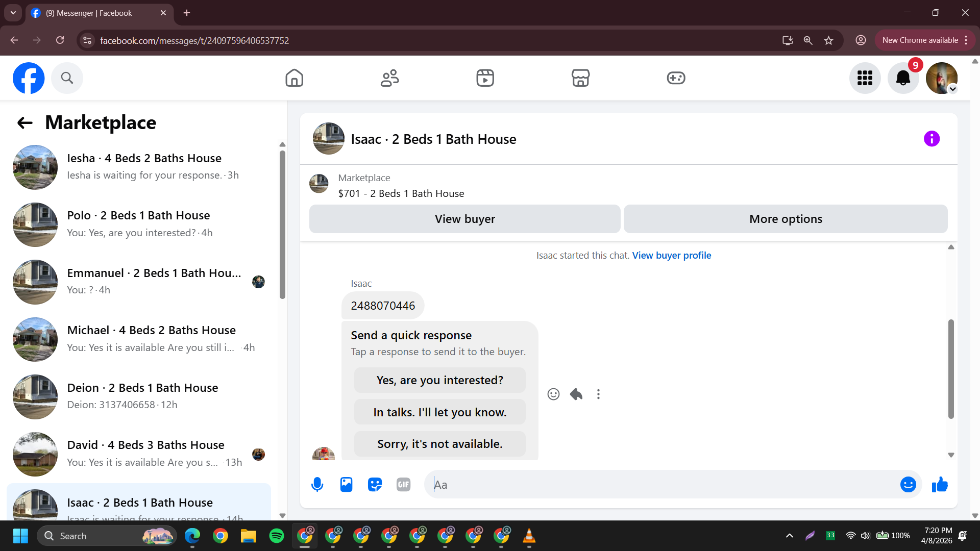This screenshot has width=980, height=551.
Task: Click the chat message scrollbar
Action: coord(950,368)
